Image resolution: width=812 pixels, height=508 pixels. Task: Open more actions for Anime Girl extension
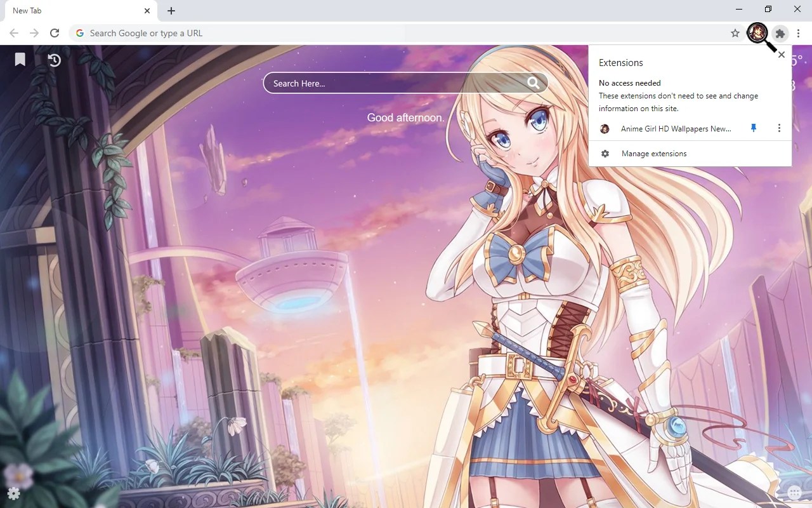779,128
